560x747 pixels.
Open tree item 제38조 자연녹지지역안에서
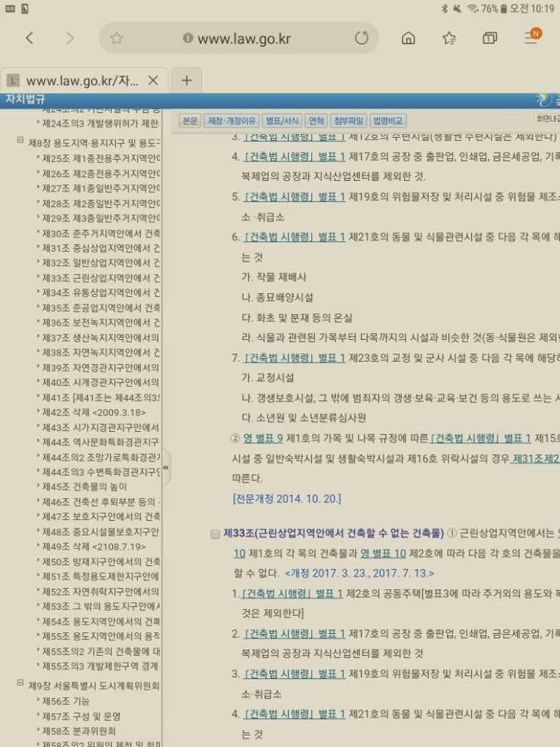click(x=101, y=352)
